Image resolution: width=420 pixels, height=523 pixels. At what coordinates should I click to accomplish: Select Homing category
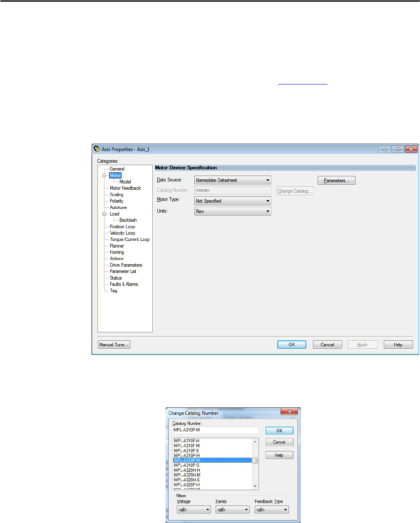click(x=117, y=252)
